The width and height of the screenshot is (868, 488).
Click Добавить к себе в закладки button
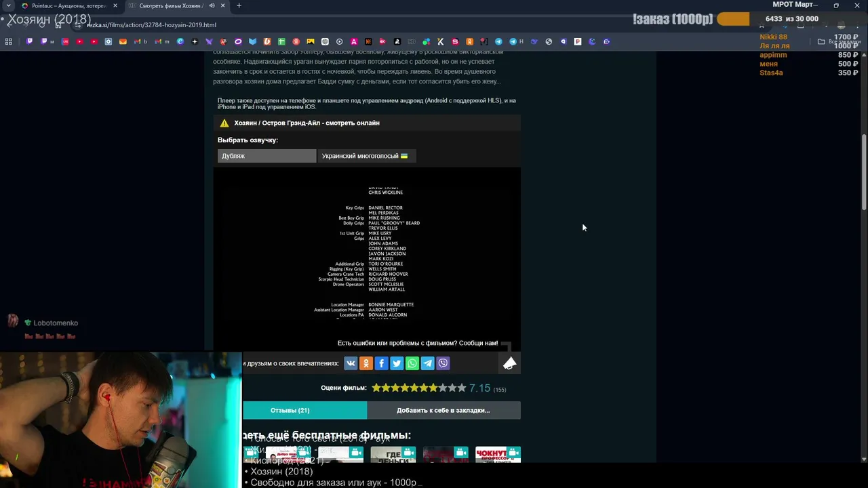(443, 410)
